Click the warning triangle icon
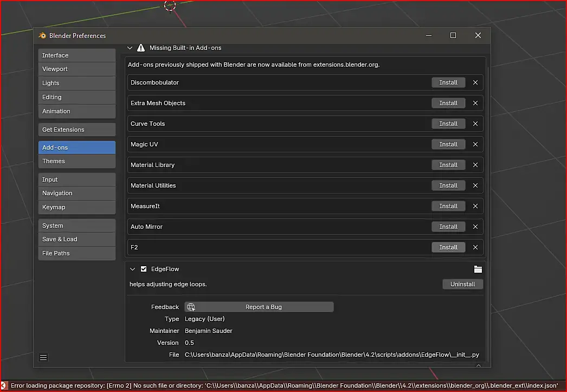Viewport: 567px width, 392px height. 141,48
